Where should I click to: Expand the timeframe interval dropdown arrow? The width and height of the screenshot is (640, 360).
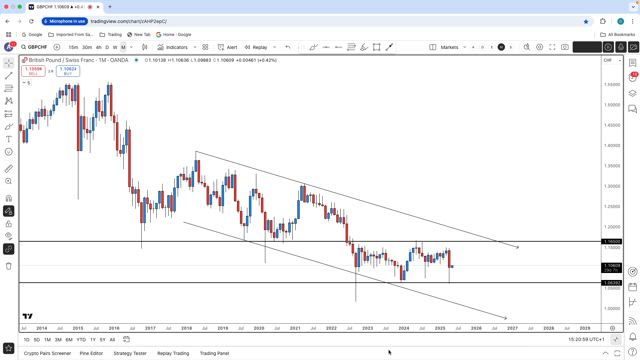[x=131, y=47]
